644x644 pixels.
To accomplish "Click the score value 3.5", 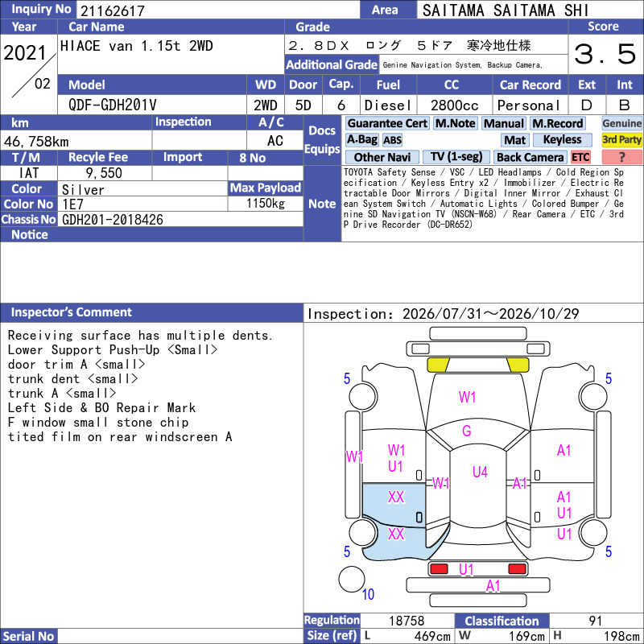I will coord(605,54).
